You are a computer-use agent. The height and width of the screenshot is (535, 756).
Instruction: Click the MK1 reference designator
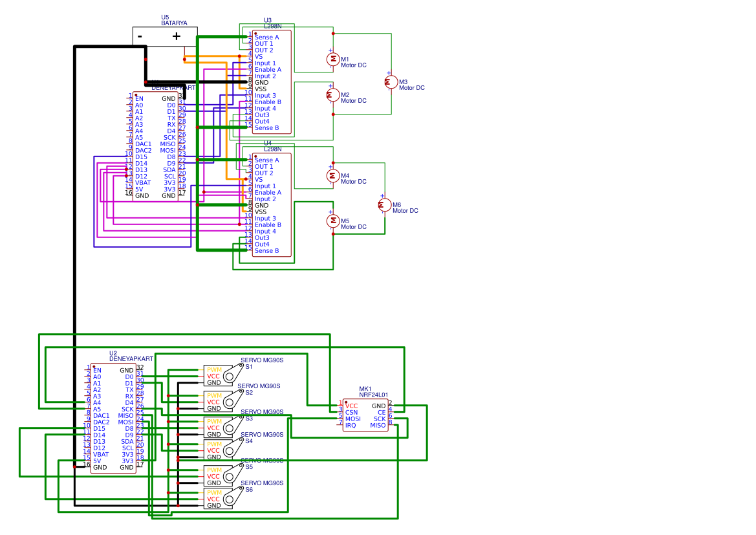365,389
